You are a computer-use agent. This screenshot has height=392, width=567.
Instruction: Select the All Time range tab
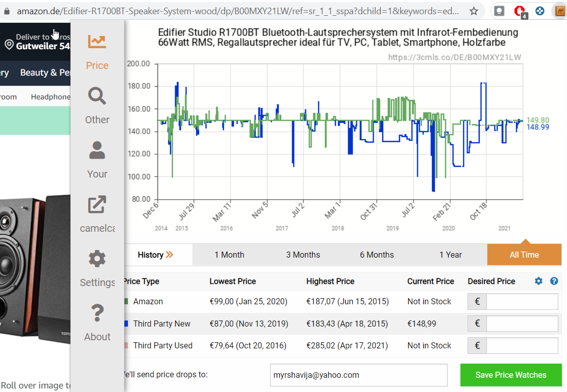point(524,255)
